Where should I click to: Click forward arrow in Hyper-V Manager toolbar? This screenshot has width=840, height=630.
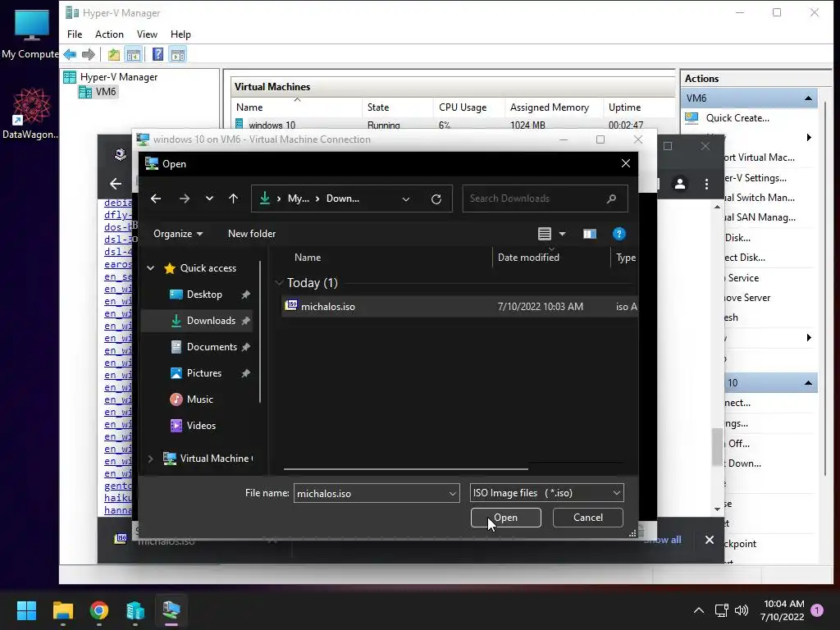(89, 54)
